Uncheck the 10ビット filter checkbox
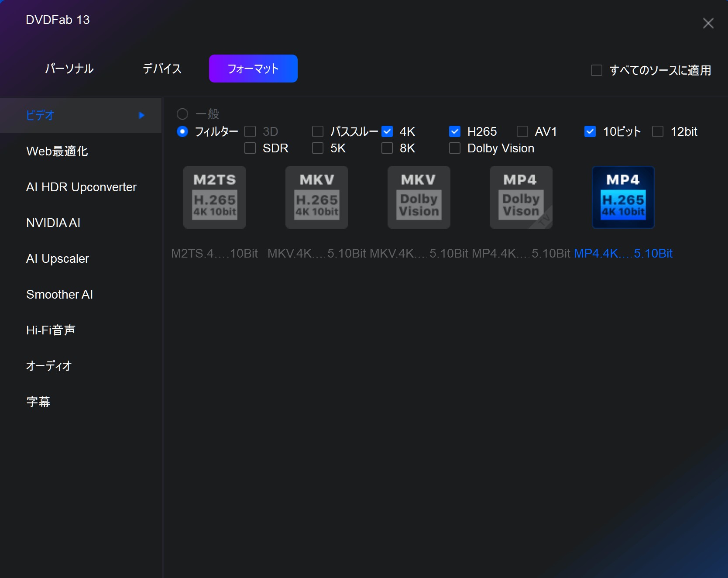728x578 pixels. coord(590,131)
